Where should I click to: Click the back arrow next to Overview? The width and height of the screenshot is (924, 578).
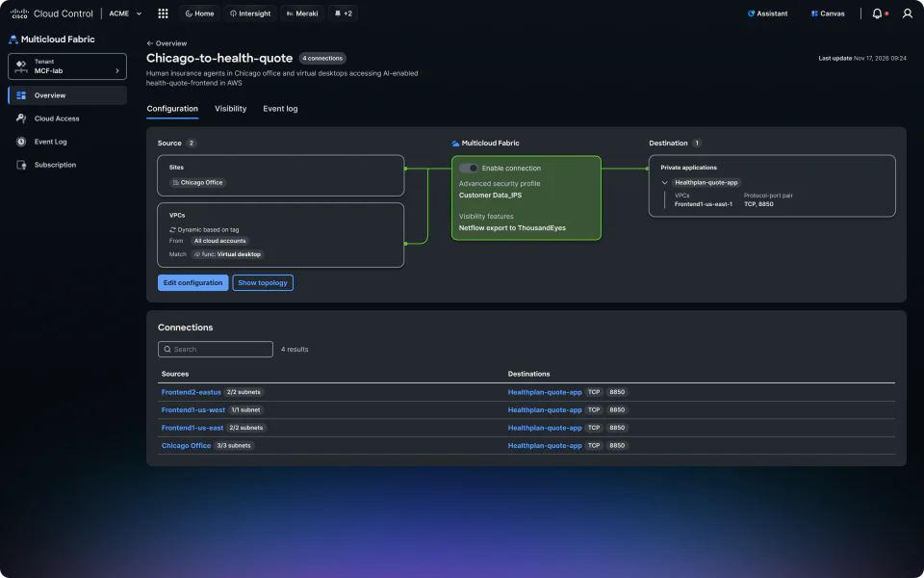click(150, 43)
